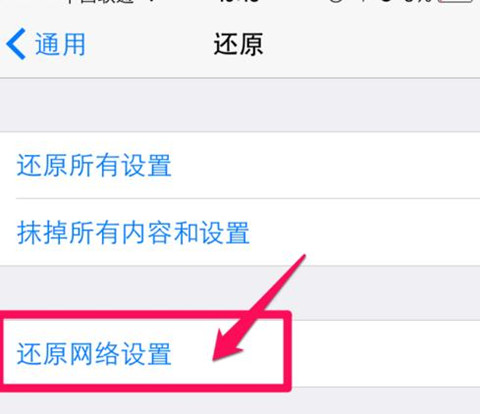Tap the battery icon in status bar
Image resolution: width=480 pixels, height=414 pixels.
pos(457,2)
